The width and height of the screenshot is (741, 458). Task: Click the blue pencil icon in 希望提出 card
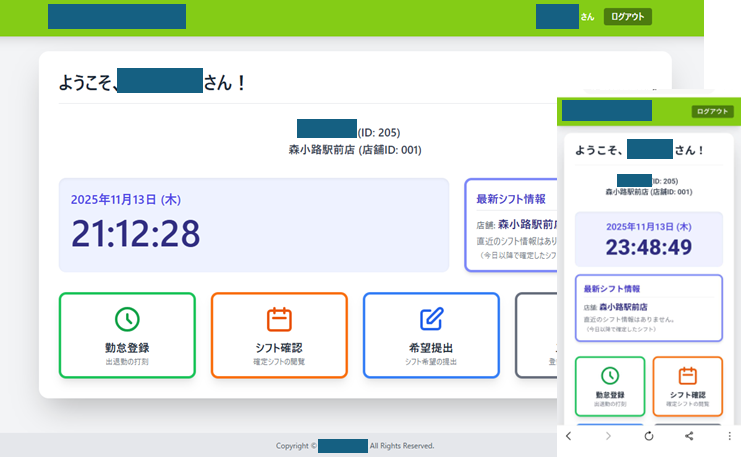coord(431,319)
